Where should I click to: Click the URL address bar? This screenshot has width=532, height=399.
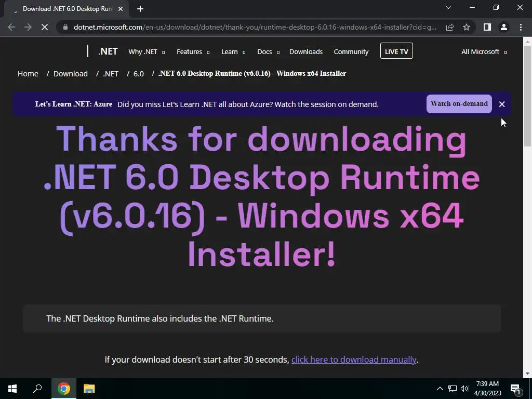[255, 27]
